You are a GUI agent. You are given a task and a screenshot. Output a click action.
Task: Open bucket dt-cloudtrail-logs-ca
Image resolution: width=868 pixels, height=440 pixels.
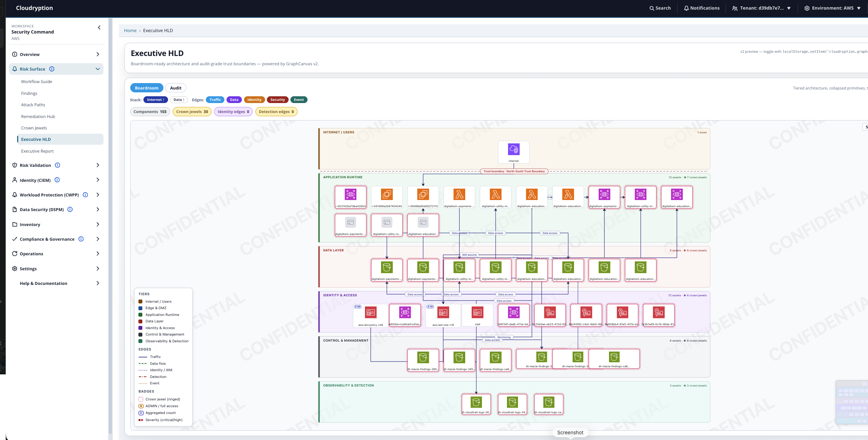[549, 404]
